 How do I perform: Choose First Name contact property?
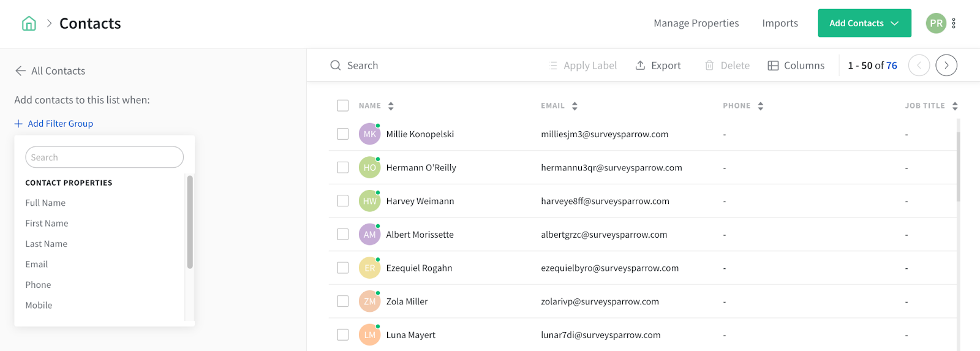(47, 224)
